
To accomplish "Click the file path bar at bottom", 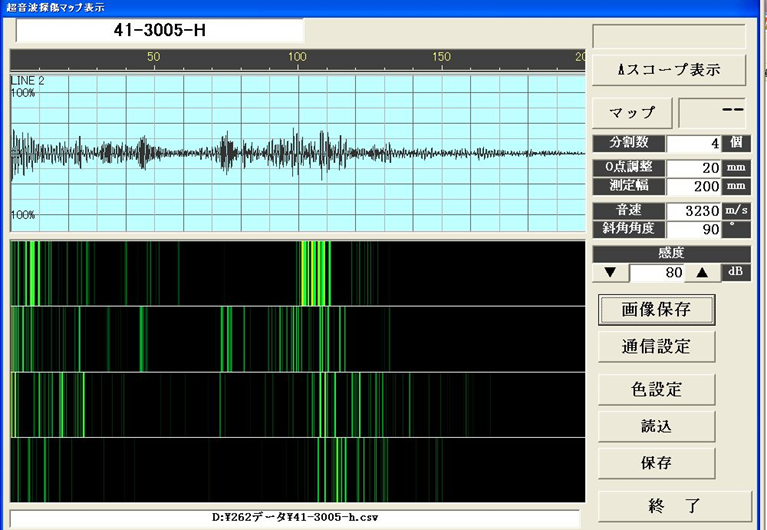I will [x=295, y=518].
